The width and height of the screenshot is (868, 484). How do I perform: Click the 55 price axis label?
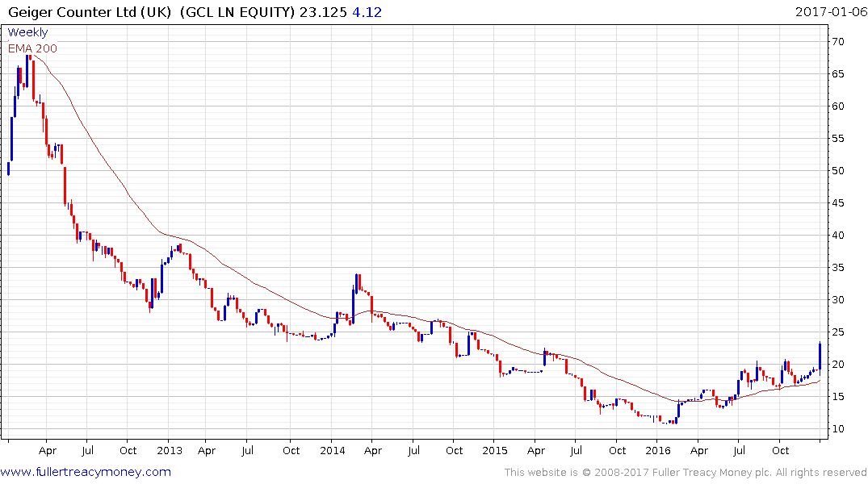pyautogui.click(x=837, y=138)
